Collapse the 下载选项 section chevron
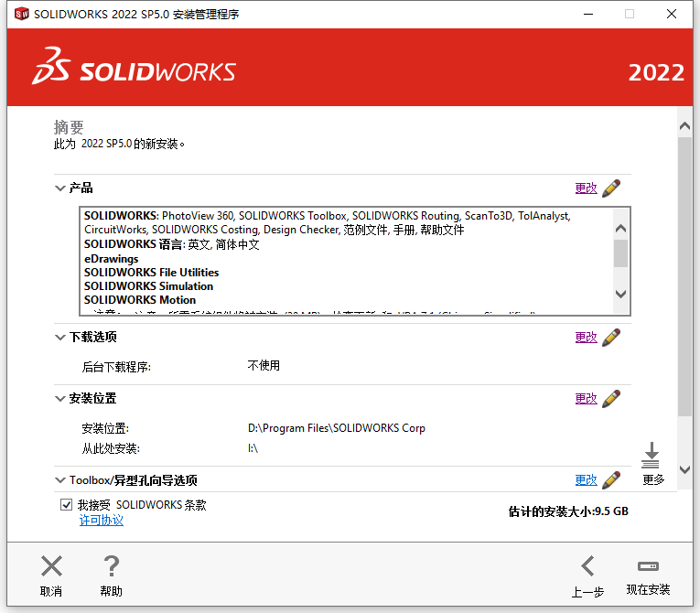700x613 pixels. point(60,338)
